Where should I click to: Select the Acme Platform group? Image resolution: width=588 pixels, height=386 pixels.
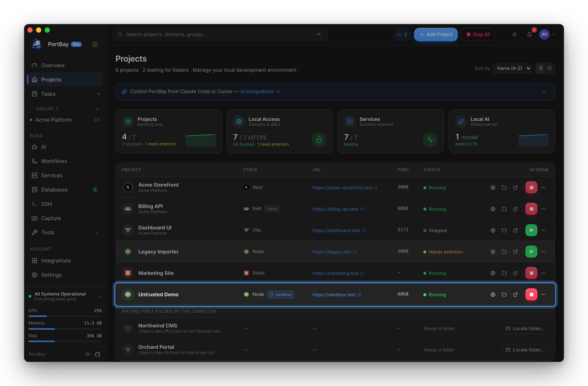click(65, 120)
